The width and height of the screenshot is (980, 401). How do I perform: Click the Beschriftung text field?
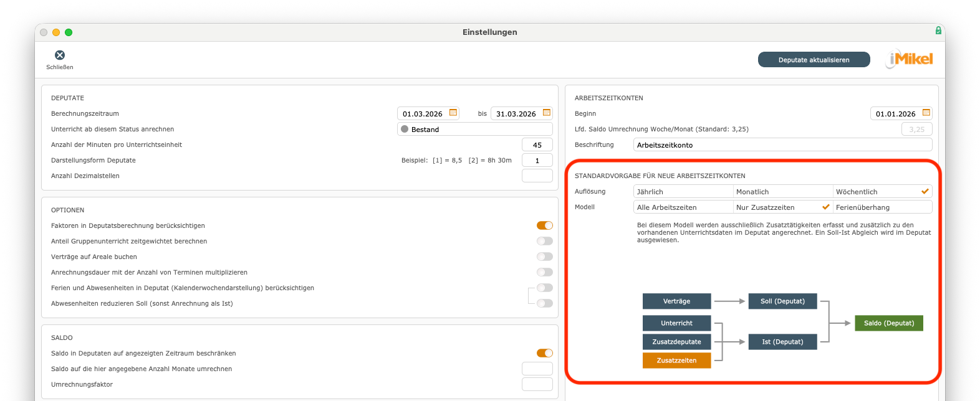point(782,145)
